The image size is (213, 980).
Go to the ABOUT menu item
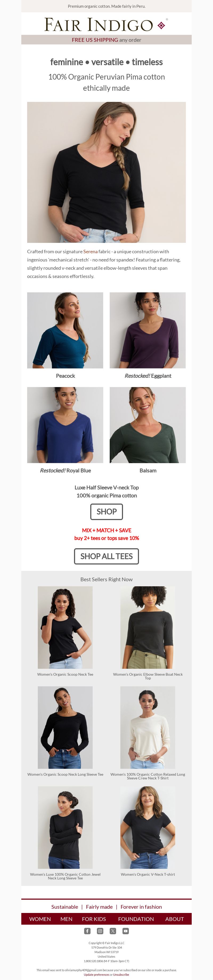(174, 919)
